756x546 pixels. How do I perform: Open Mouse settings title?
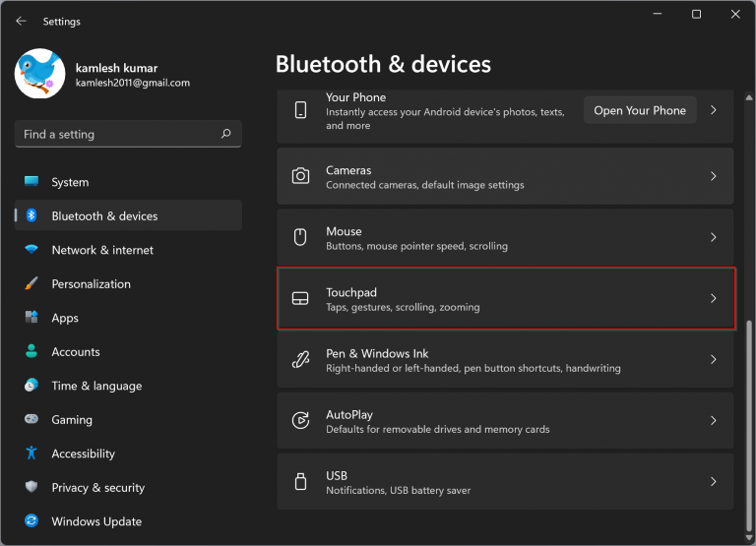click(344, 231)
